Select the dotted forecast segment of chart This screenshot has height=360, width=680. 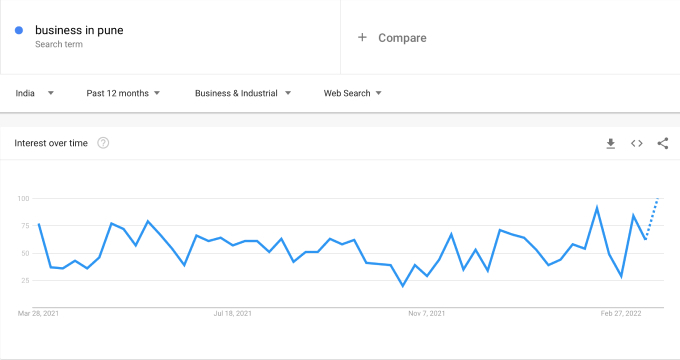(652, 218)
